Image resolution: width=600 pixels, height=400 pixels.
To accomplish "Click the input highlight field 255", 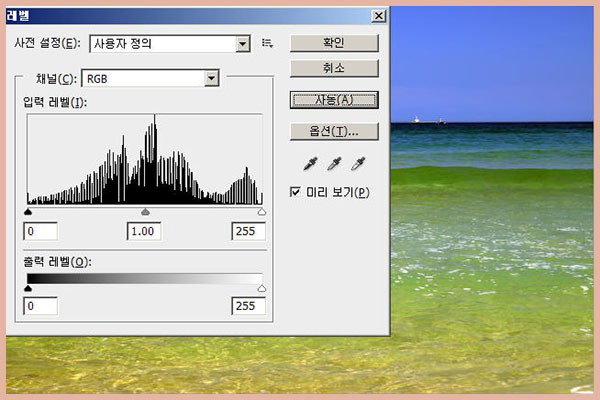I will [248, 231].
